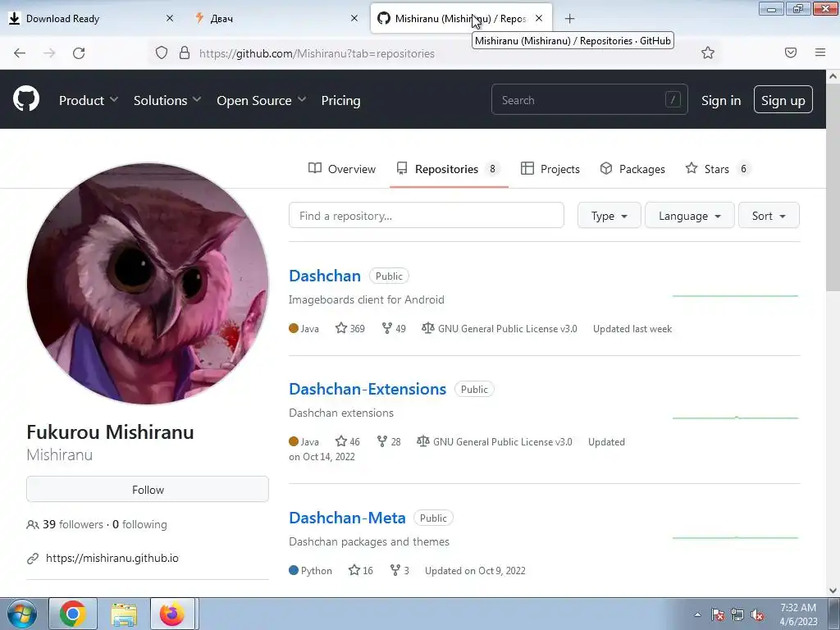Click the star count 46 on Dashchan-Extensions
This screenshot has height=630, width=840.
tap(347, 441)
